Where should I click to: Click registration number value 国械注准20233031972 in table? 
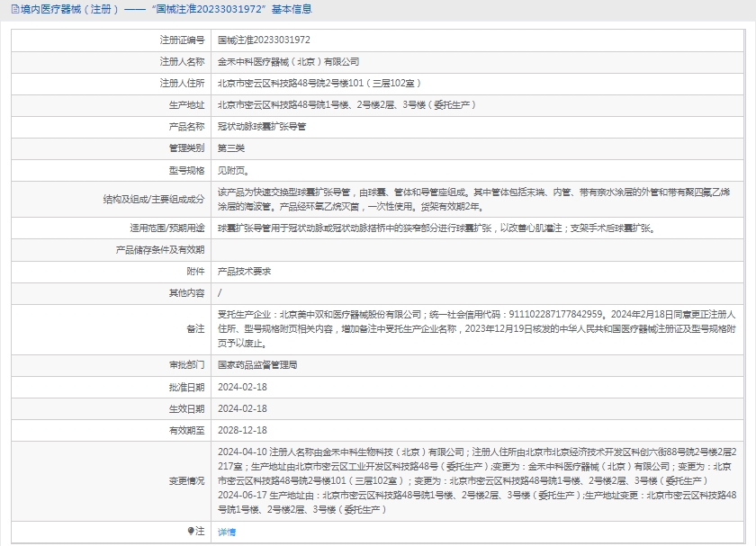click(x=264, y=40)
